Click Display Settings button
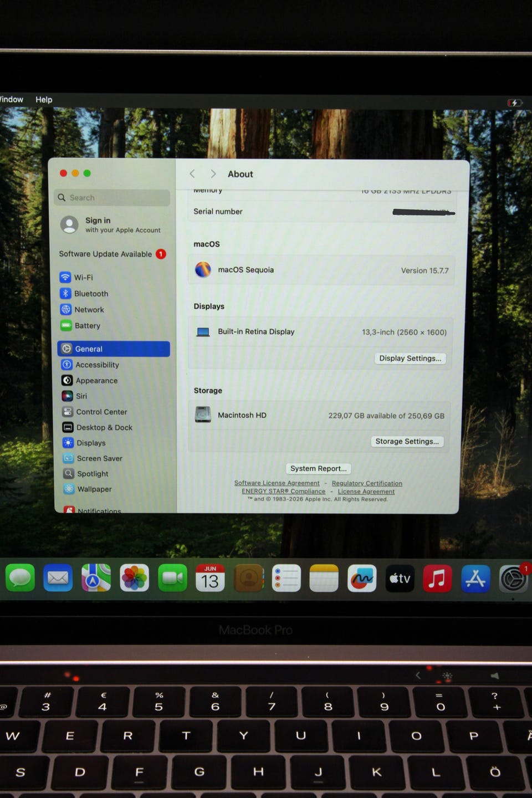 tap(410, 358)
